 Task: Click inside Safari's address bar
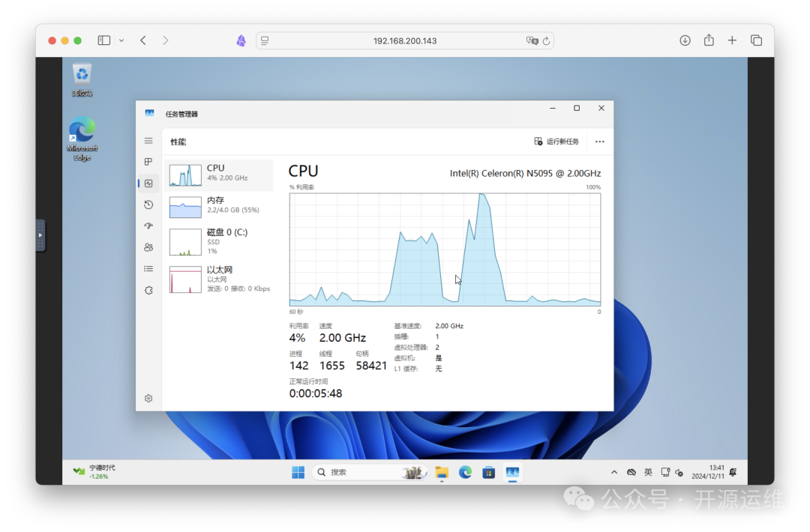[405, 40]
